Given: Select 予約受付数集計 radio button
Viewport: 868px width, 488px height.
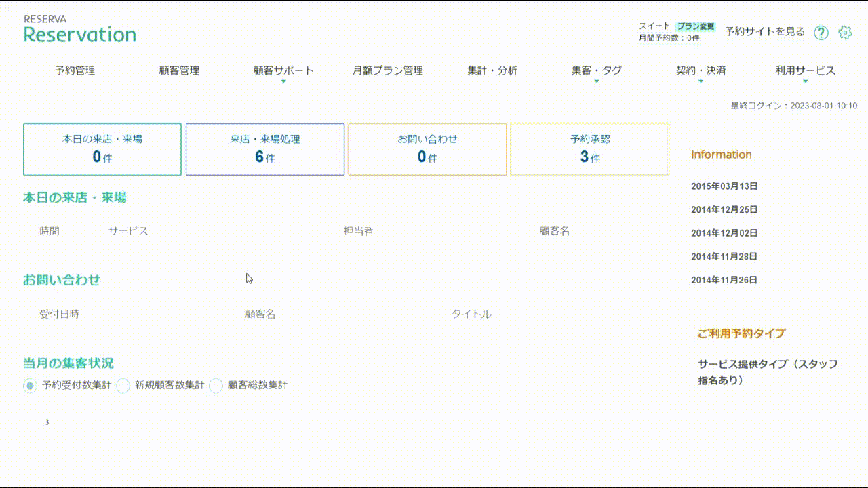Looking at the screenshot, I should (x=30, y=386).
